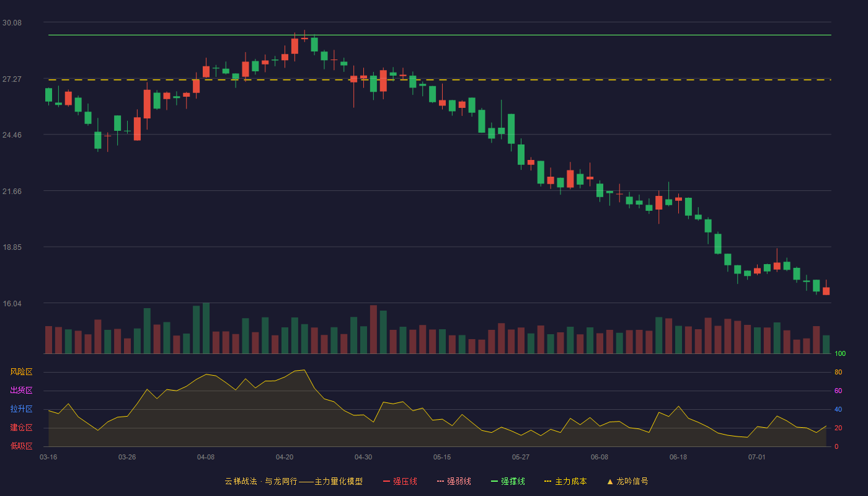This screenshot has width=868, height=496.
Task: Click the yellow dashed main cost line
Action: pos(440,80)
